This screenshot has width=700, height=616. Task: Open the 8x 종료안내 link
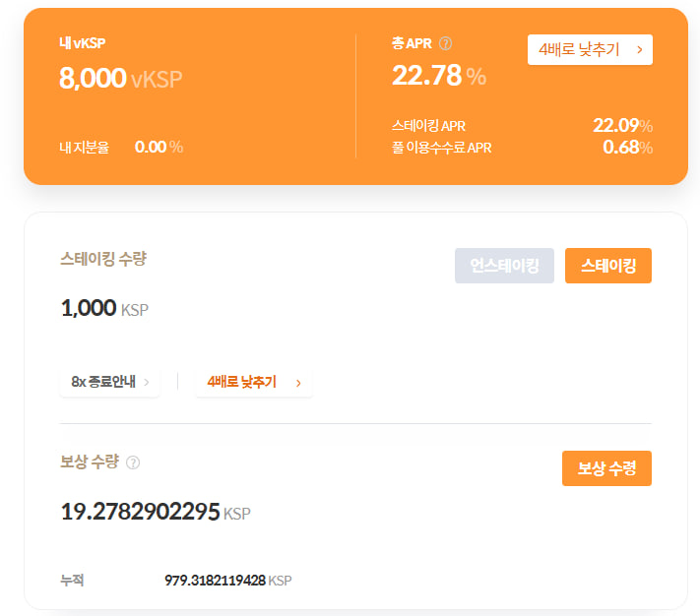(110, 382)
